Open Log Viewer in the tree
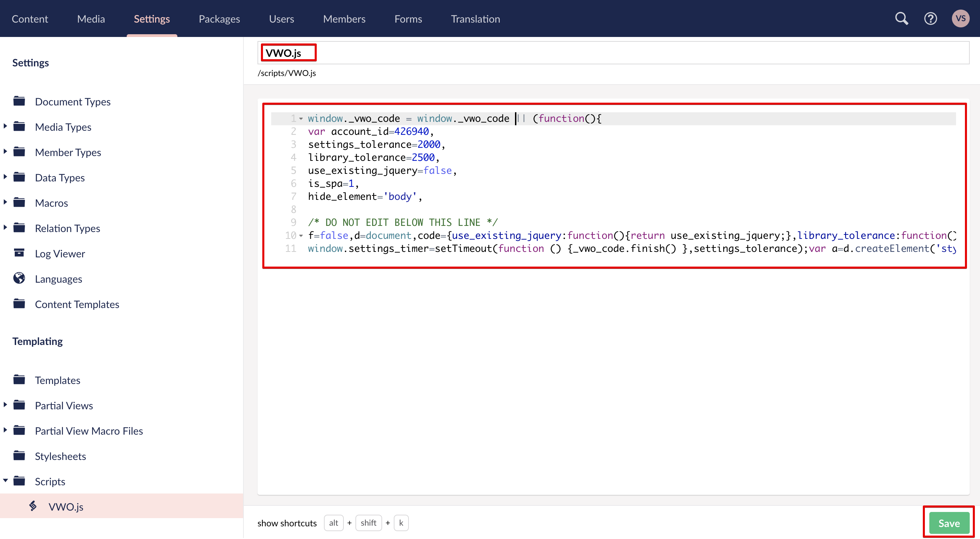Viewport: 980px width, 539px height. (x=60, y=254)
